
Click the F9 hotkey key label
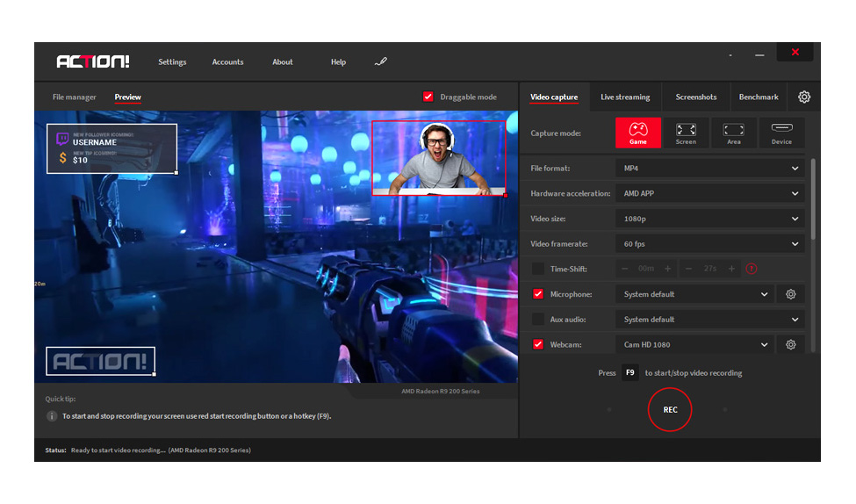click(x=630, y=372)
